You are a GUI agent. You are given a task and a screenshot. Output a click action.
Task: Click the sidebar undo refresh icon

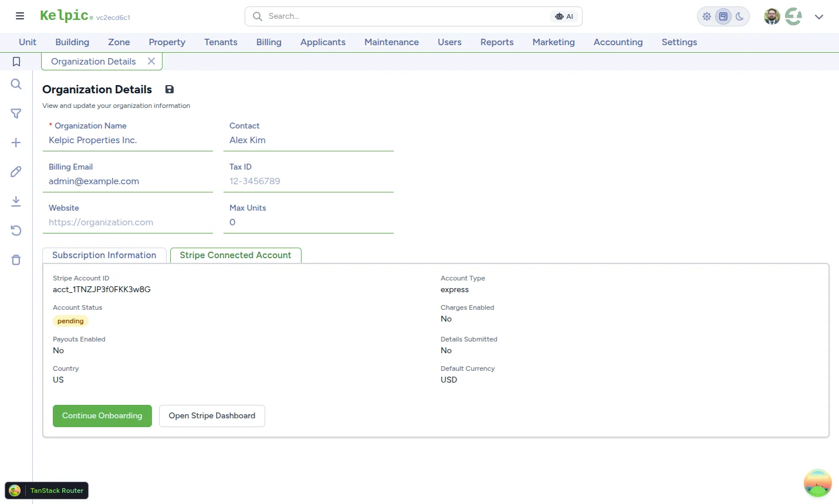(x=16, y=231)
